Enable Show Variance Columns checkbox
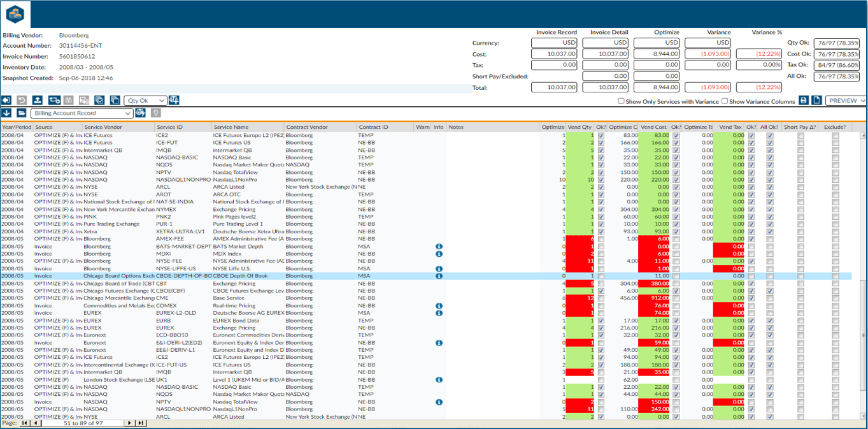868x429 pixels. click(725, 101)
